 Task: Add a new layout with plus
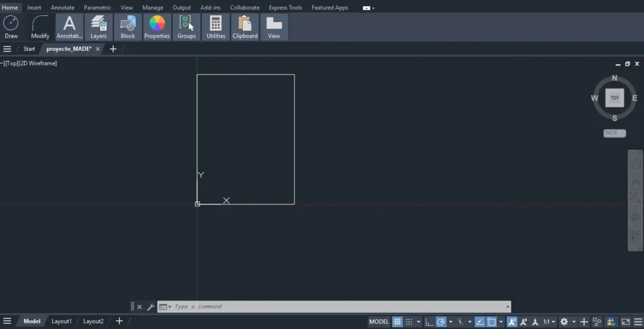coord(119,321)
